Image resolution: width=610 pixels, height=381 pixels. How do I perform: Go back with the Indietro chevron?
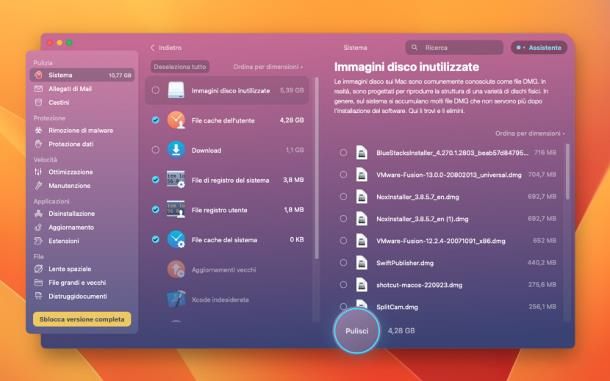[152, 47]
